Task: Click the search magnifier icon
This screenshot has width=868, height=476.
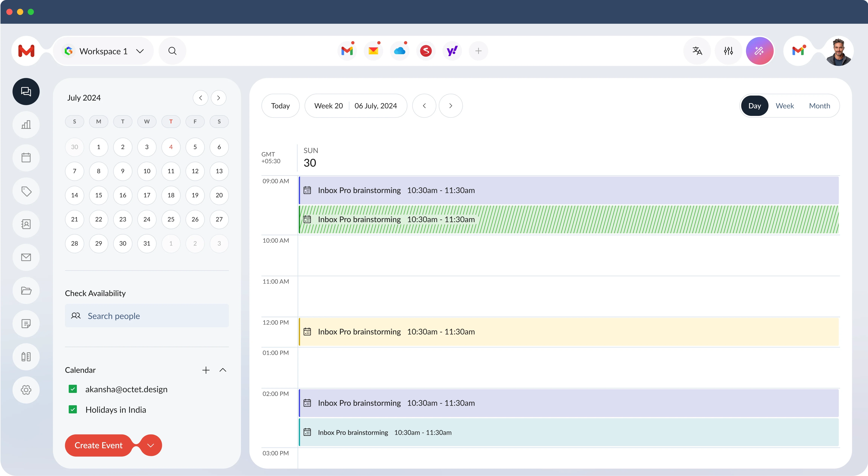Action: pyautogui.click(x=172, y=51)
